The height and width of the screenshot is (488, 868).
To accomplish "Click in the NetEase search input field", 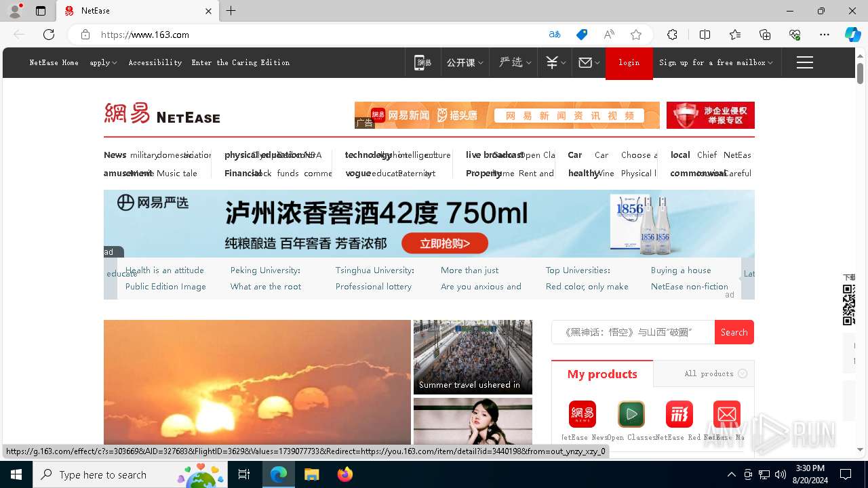I will 633,332.
